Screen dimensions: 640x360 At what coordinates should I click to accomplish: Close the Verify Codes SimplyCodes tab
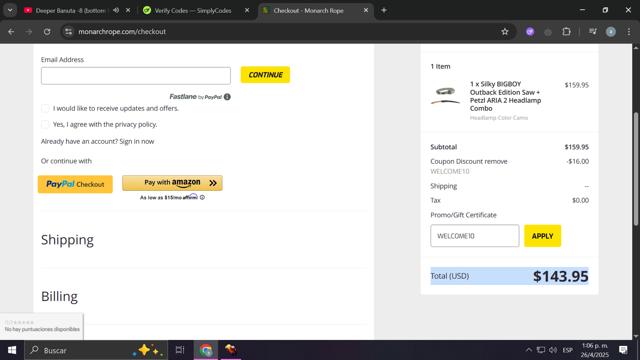click(x=247, y=10)
